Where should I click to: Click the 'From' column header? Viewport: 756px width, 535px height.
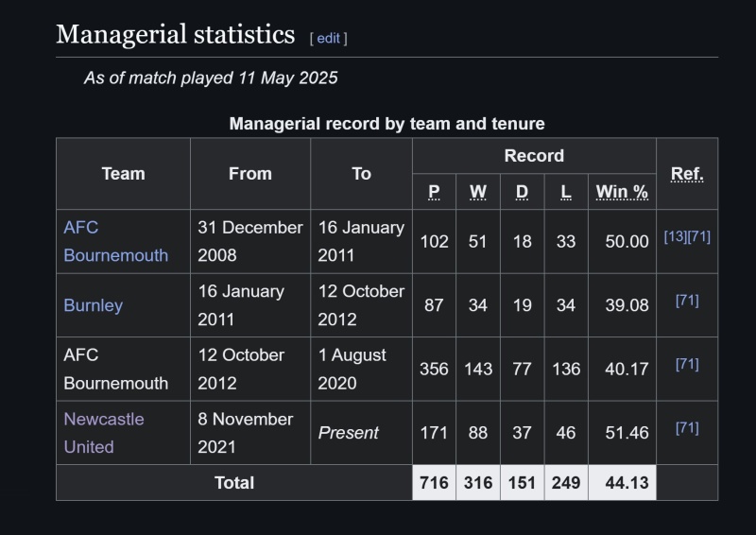pyautogui.click(x=250, y=174)
